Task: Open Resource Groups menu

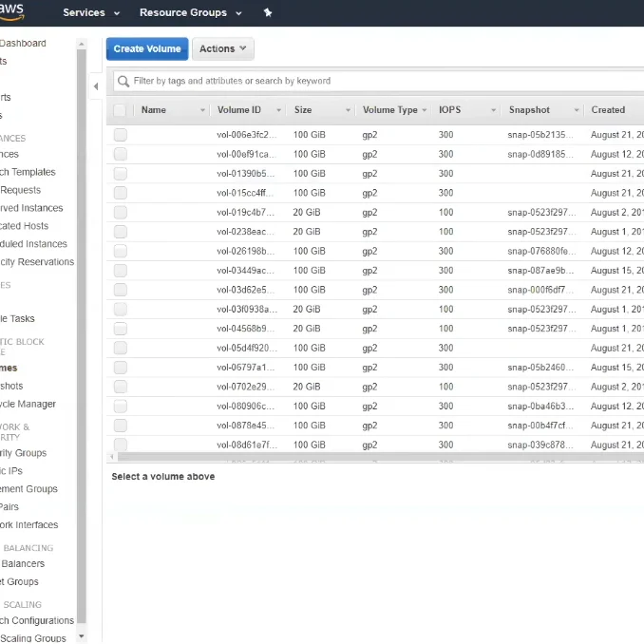Action: [191, 12]
